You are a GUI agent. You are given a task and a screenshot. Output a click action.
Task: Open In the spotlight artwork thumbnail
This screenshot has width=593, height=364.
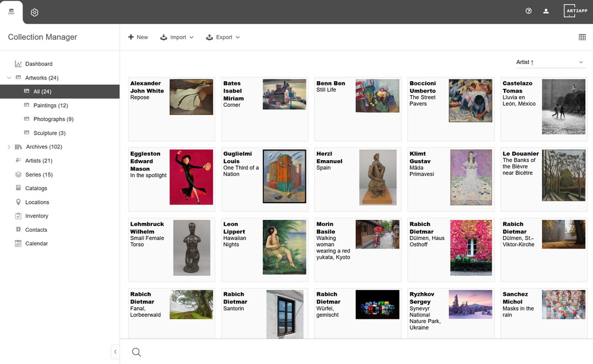(191, 177)
